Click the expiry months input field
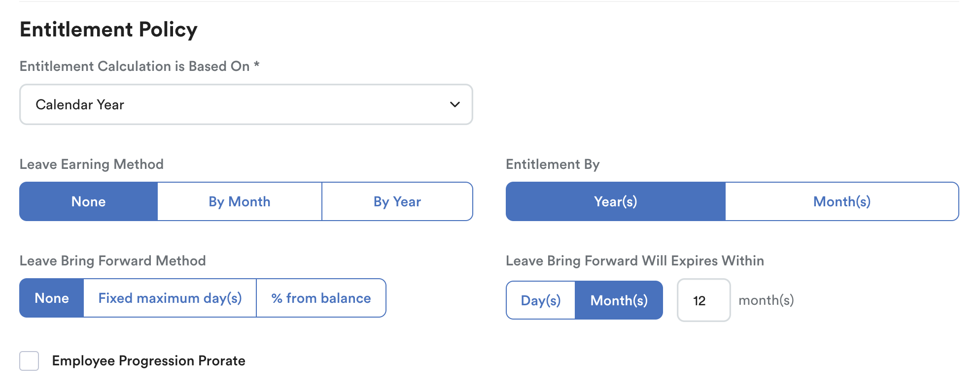980x388 pixels. (704, 300)
